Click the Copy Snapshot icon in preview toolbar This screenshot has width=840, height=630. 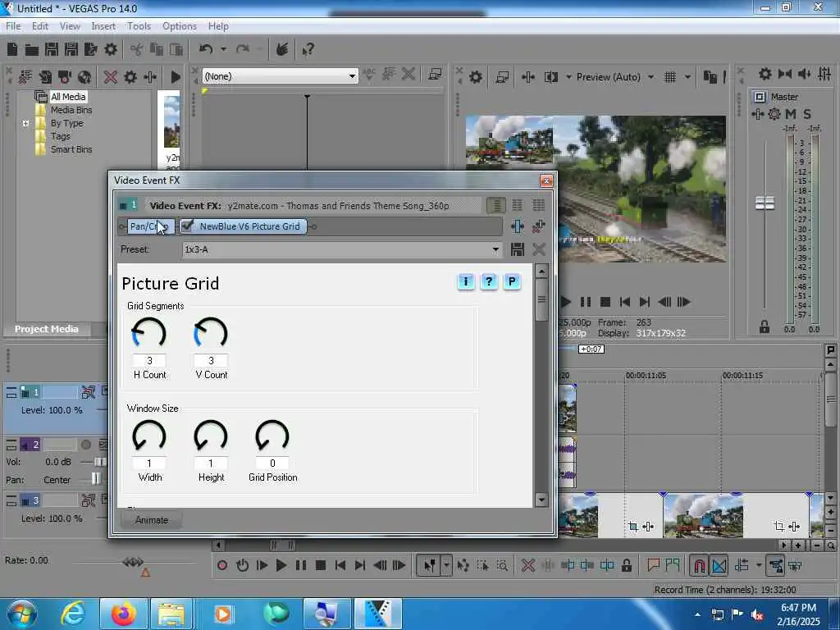click(x=710, y=77)
